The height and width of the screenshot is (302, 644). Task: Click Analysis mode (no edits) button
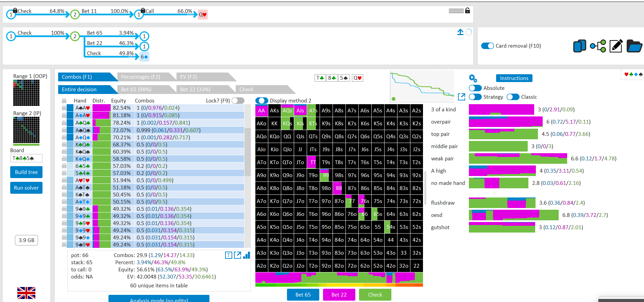pyautogui.click(x=159, y=299)
